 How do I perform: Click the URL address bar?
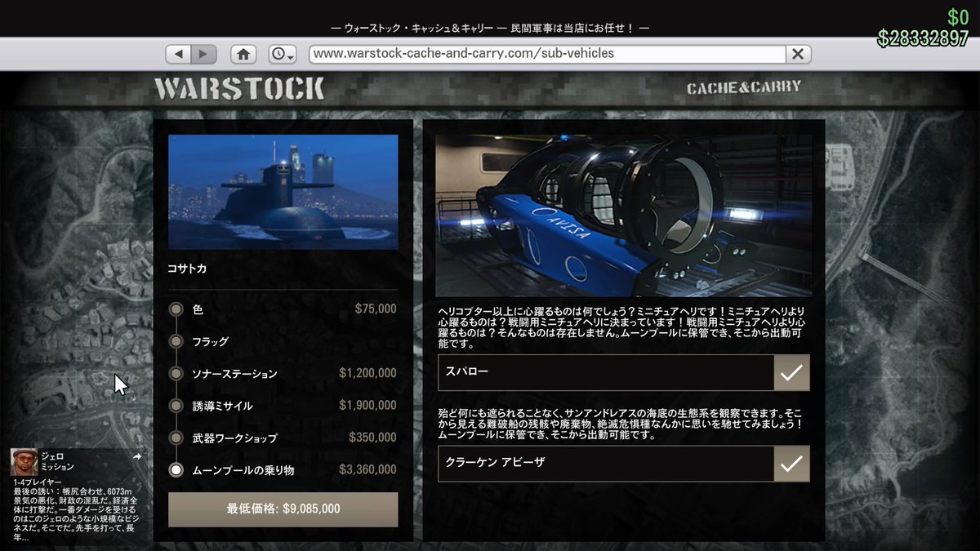[x=547, y=54]
